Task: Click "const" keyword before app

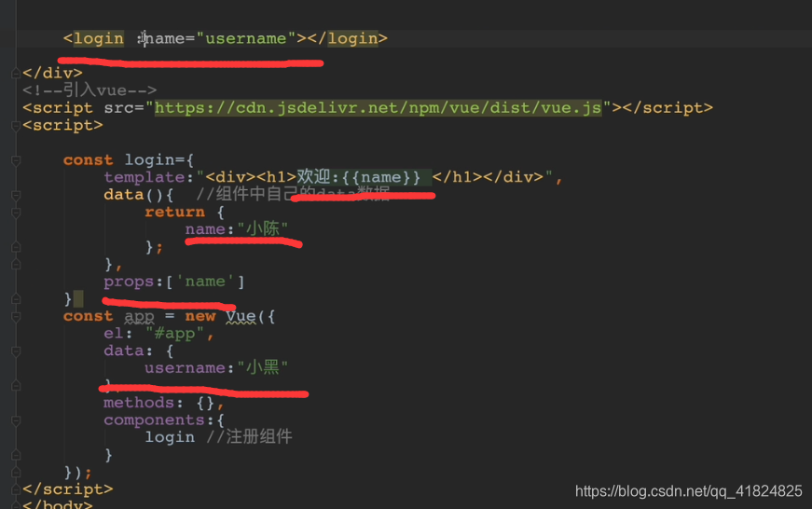Action: coord(88,316)
